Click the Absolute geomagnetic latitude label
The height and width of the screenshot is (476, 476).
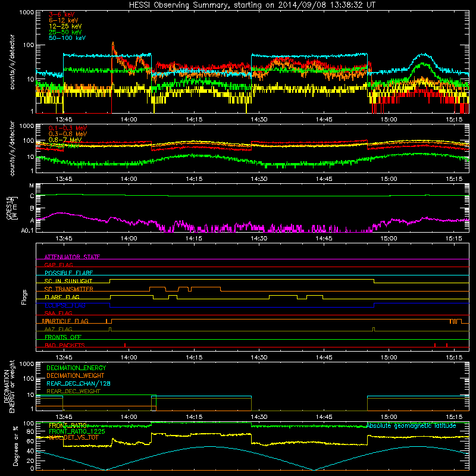411,425
